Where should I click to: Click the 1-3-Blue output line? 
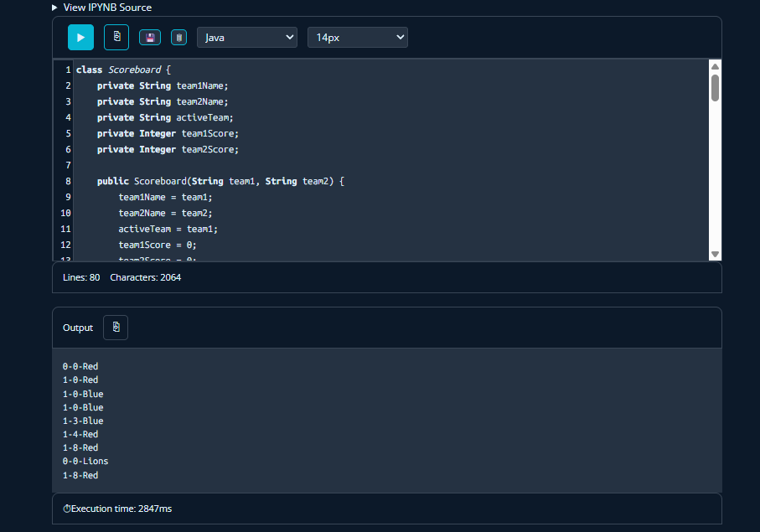click(83, 421)
